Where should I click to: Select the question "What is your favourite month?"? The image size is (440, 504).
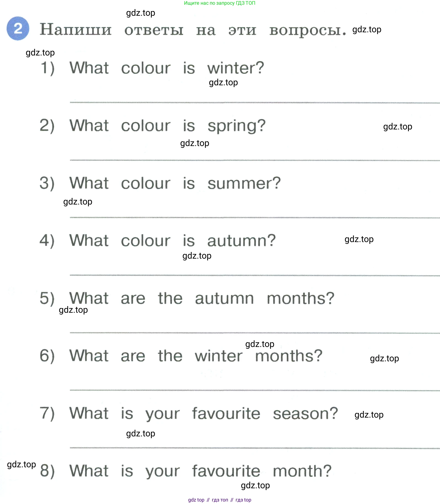[200, 471]
